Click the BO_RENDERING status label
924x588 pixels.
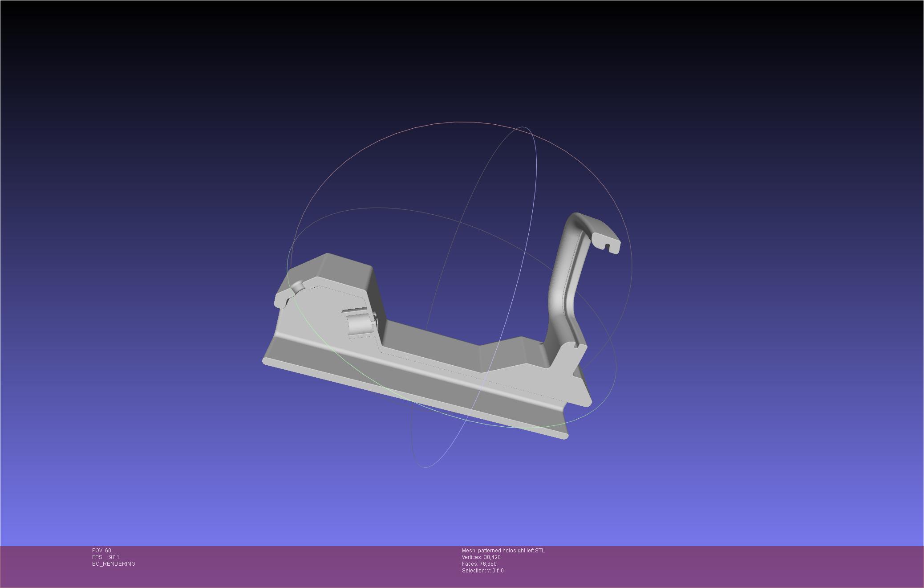(113, 564)
